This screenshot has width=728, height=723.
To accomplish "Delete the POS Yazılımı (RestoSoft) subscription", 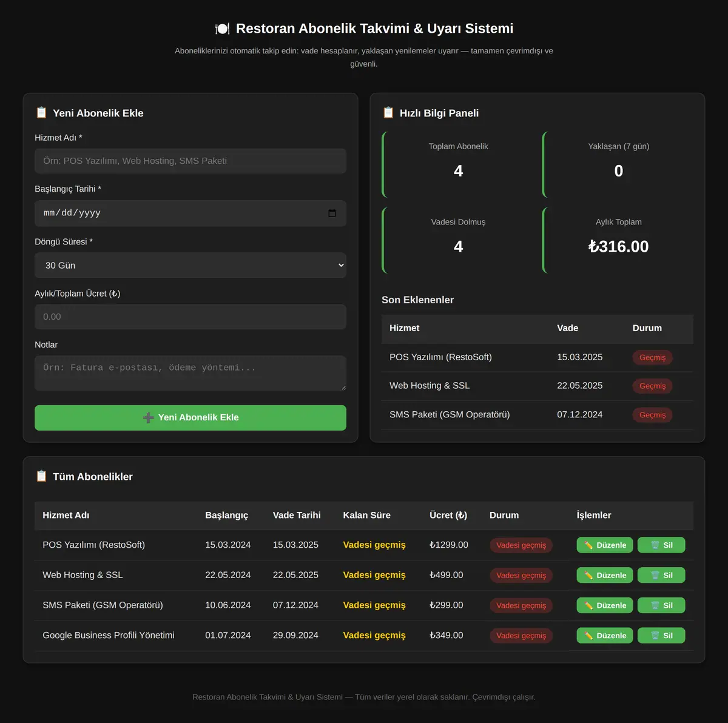I will (x=661, y=545).
